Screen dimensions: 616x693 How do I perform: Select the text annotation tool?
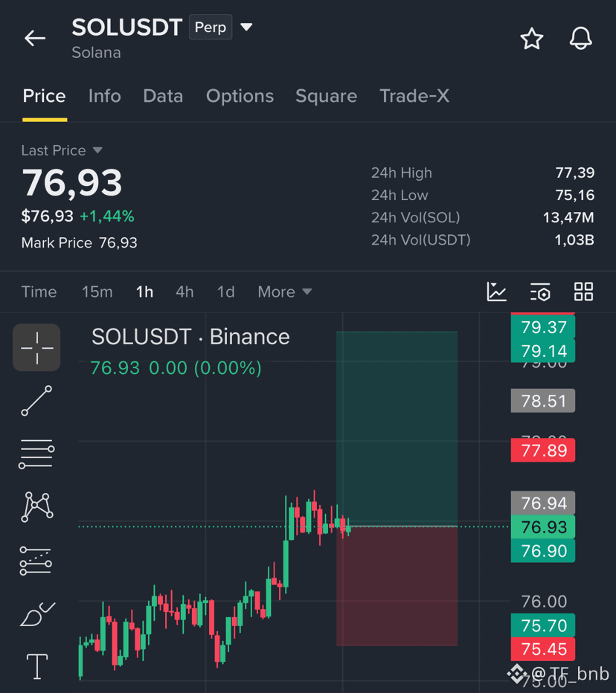tap(37, 666)
